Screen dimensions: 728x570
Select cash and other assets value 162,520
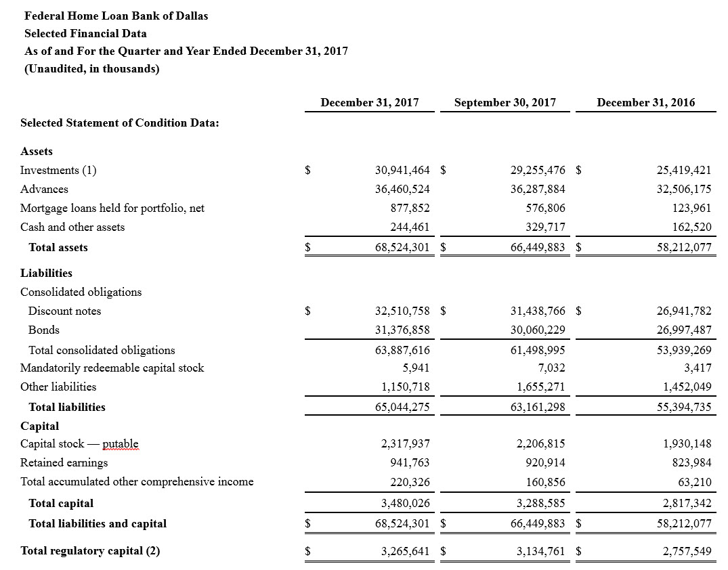(x=692, y=227)
